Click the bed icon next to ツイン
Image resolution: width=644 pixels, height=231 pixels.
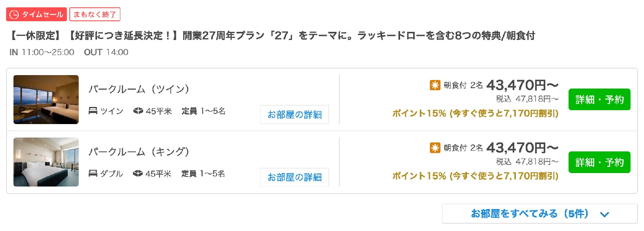[93, 111]
